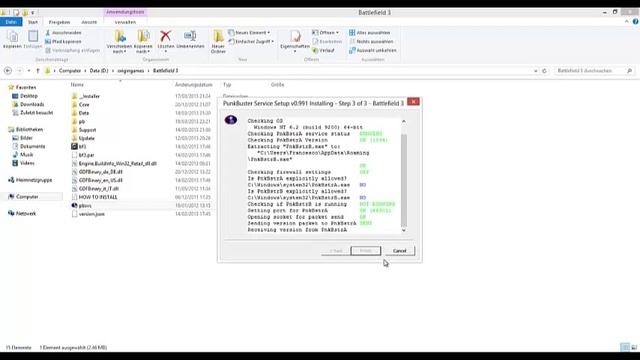Expand Einfacher Zugriff dropdown
The image size is (640, 360).
coord(251,42)
